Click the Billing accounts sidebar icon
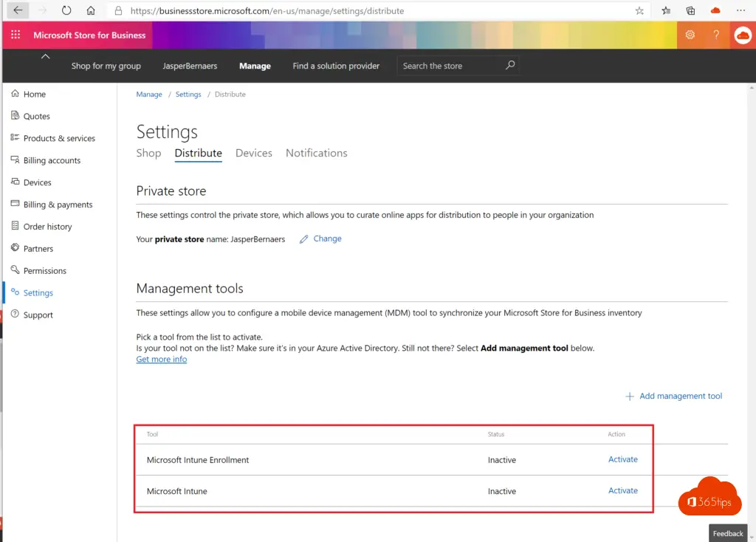756x542 pixels. (15, 160)
